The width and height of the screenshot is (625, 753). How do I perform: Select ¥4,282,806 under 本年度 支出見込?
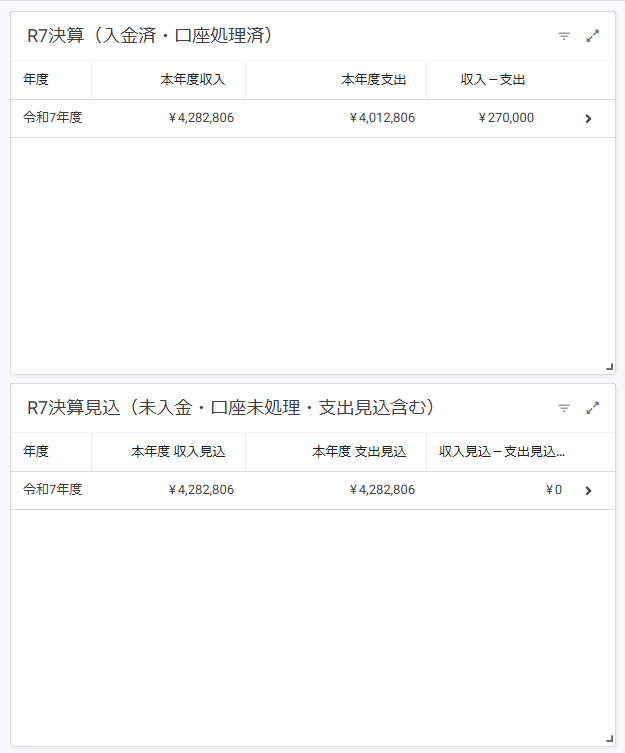coord(382,490)
